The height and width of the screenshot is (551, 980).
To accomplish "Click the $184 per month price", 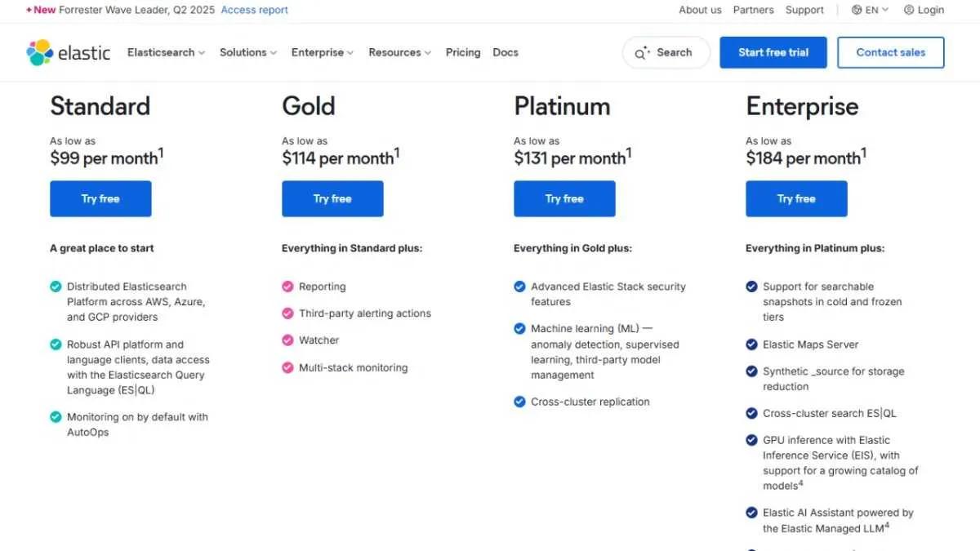I will pyautogui.click(x=806, y=158).
